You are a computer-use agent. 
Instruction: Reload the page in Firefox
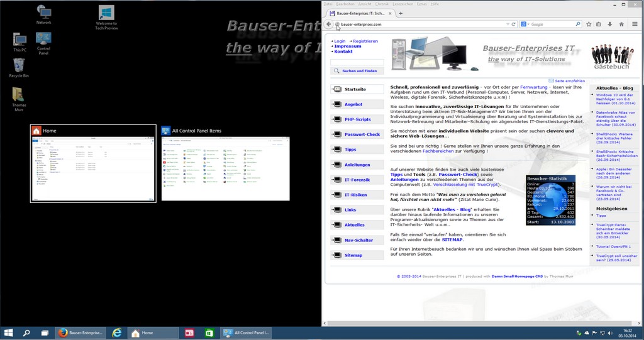pos(513,25)
